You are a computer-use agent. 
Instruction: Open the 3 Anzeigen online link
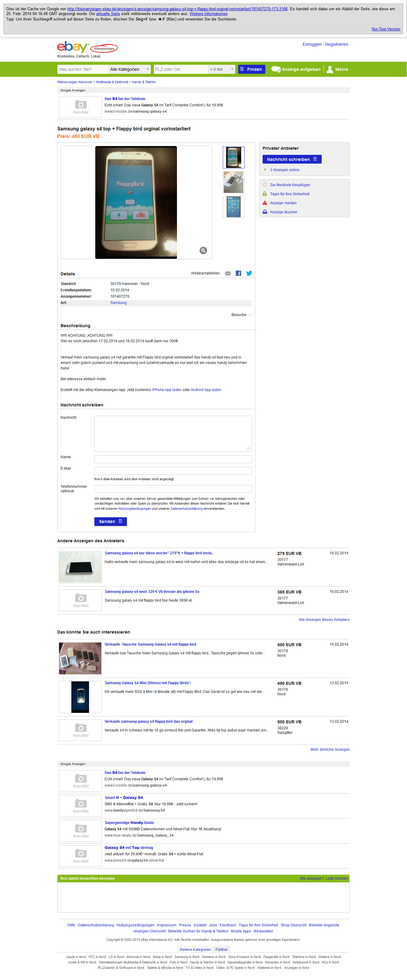[284, 170]
